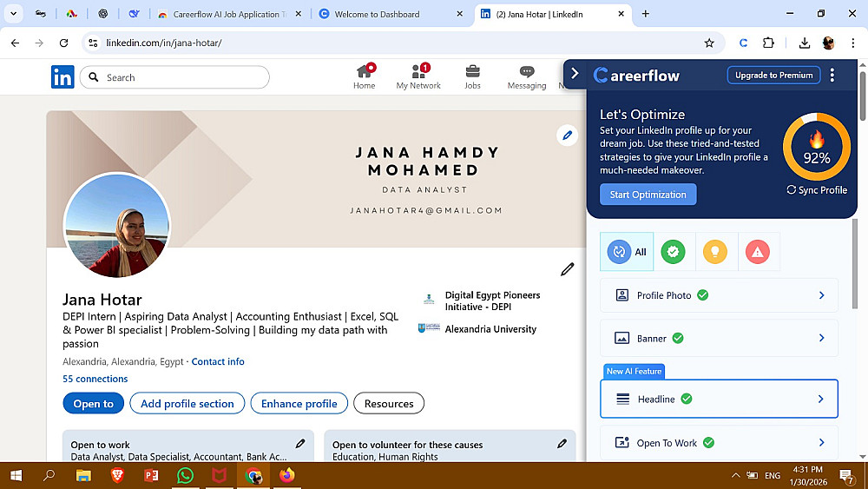The width and height of the screenshot is (868, 489).
Task: Open the tab search dropdown arrow
Action: point(13,14)
